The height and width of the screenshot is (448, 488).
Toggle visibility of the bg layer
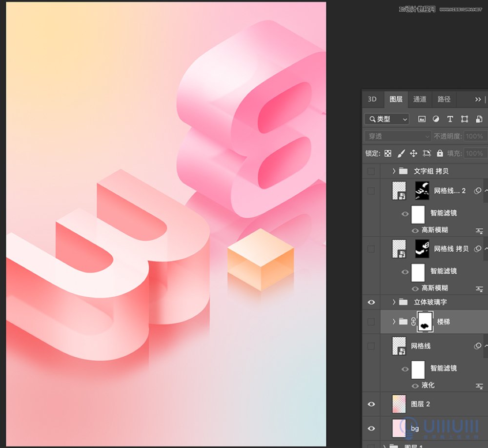tap(371, 428)
